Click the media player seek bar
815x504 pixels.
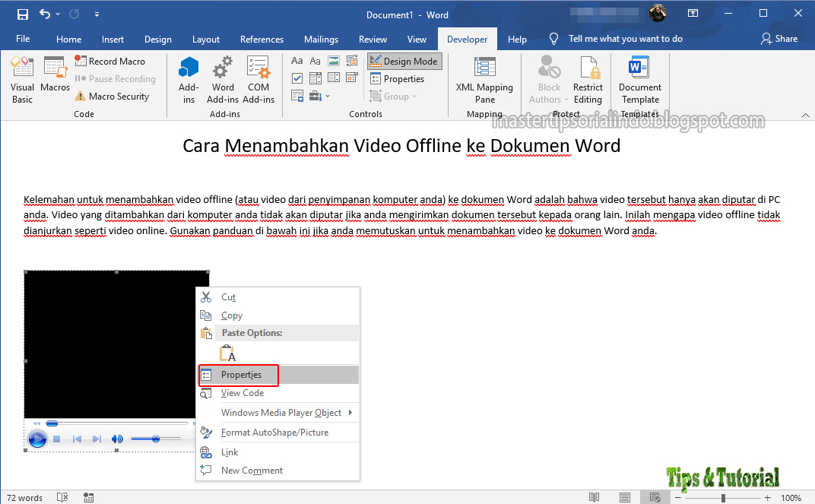click(x=116, y=423)
